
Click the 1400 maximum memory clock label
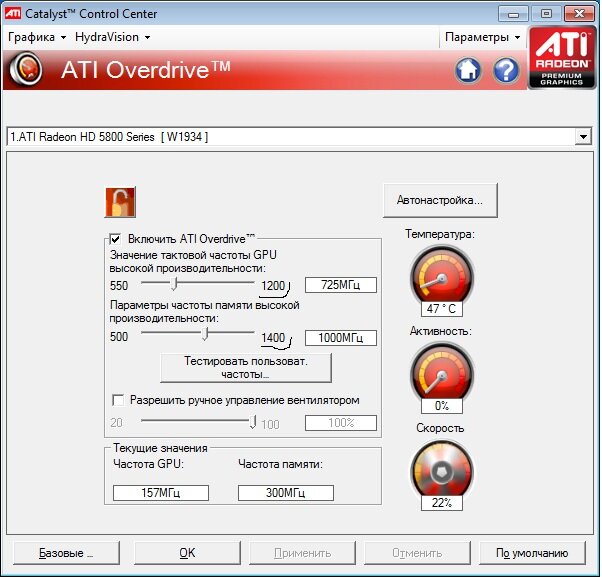(x=273, y=337)
